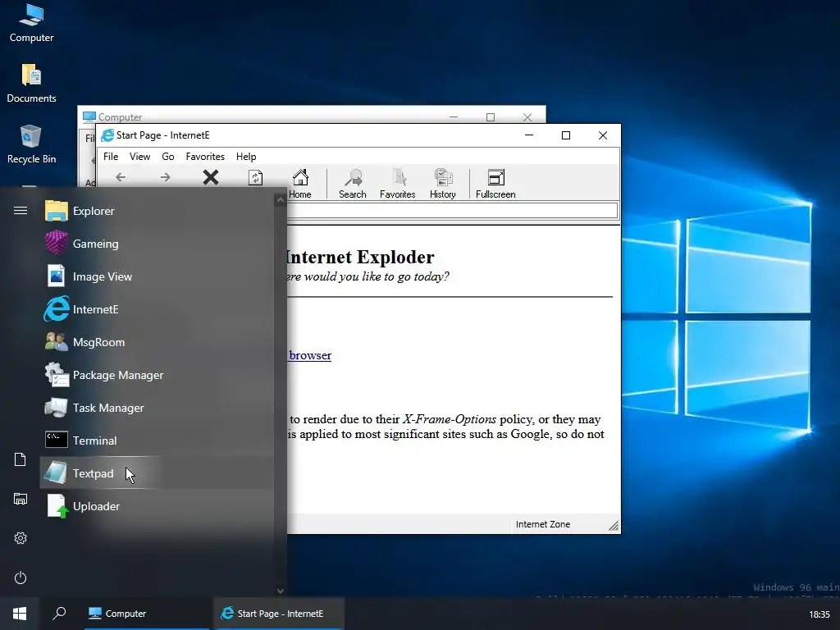
Task: Open Documents desktop icon
Action: 31,83
